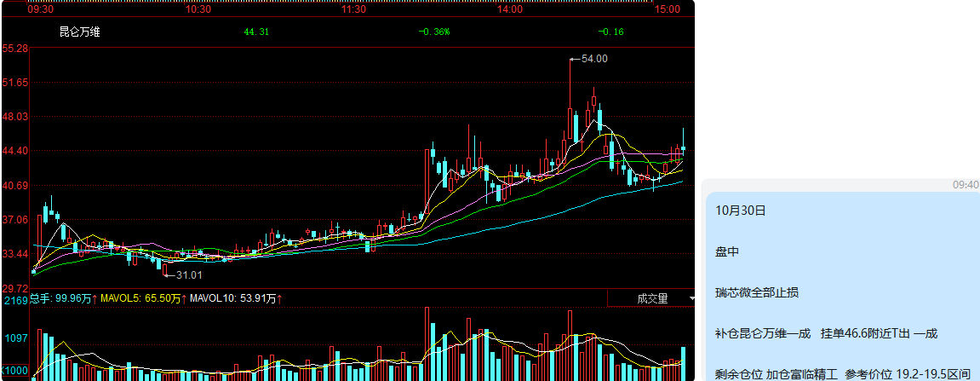The image size is (980, 381).
Task: Click the 11:30 time axis label
Action: coord(353,9)
